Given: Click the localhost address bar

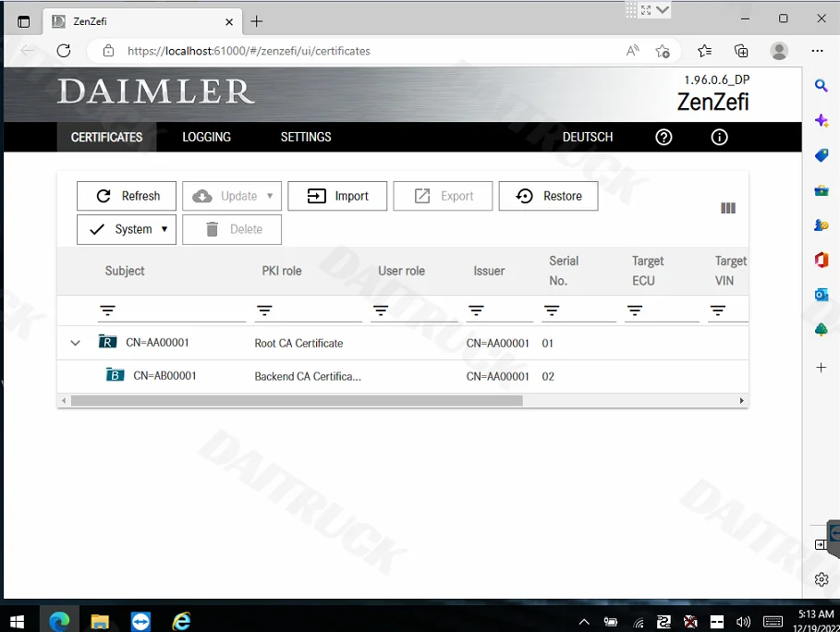Looking at the screenshot, I should [249, 51].
